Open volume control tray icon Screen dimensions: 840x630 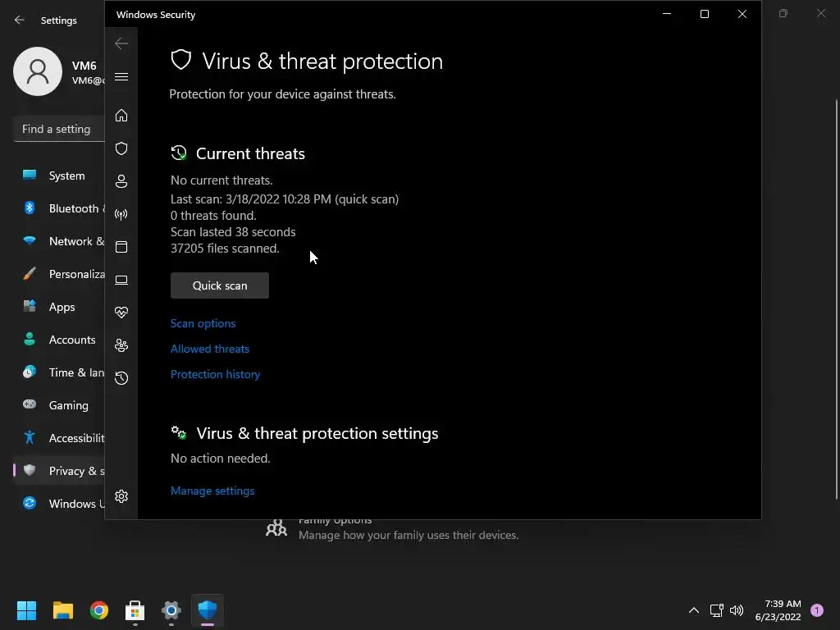(x=737, y=610)
